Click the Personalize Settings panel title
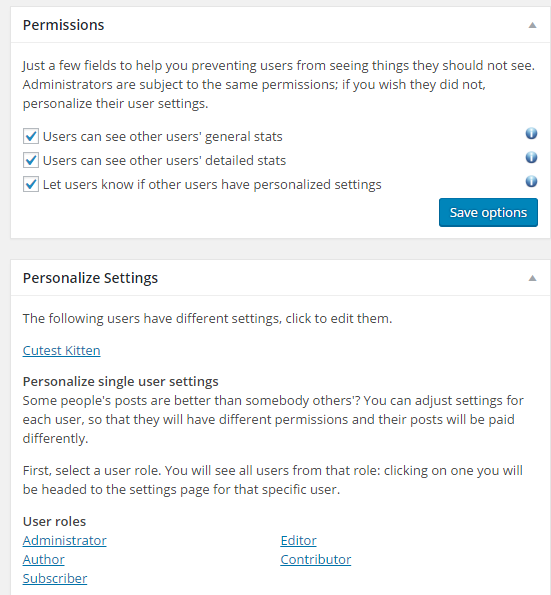551x595 pixels. pos(90,278)
